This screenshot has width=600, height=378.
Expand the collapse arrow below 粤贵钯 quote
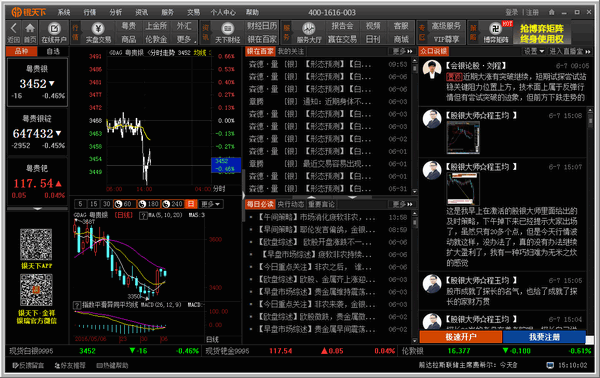click(37, 209)
